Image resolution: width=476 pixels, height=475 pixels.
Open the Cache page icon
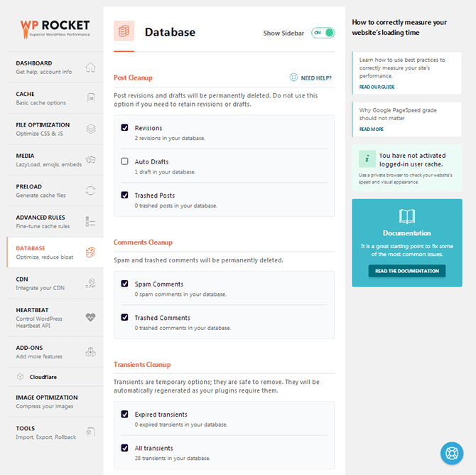click(x=91, y=98)
